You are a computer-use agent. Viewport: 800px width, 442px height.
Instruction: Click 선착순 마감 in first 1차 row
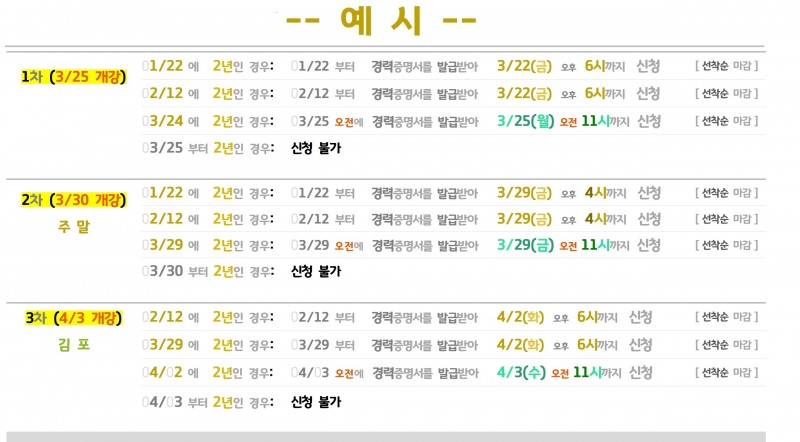[x=727, y=66]
